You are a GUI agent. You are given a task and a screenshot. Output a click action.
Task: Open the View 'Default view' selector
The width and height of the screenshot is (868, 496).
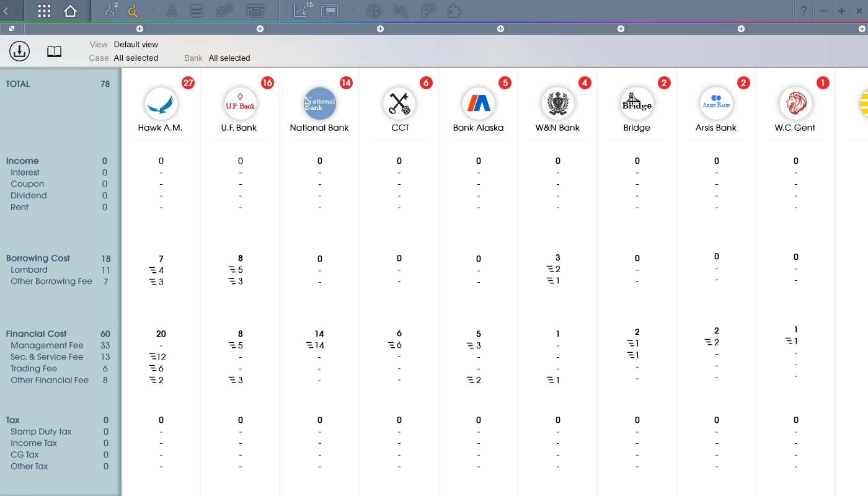136,45
